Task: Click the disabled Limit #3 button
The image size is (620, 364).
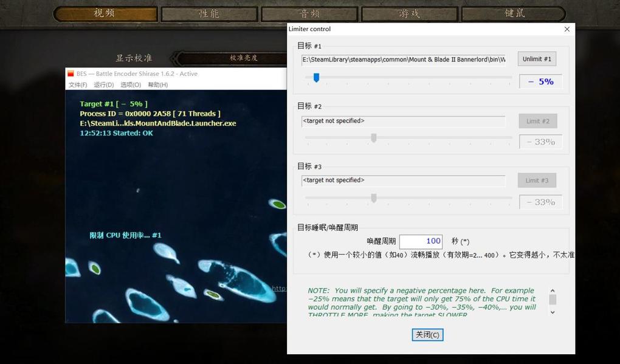Action: coord(537,180)
